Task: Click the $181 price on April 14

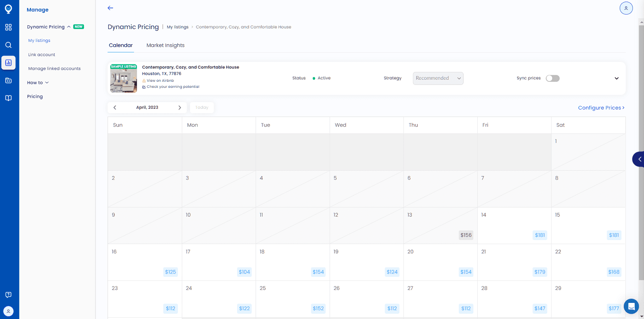Action: pyautogui.click(x=540, y=235)
